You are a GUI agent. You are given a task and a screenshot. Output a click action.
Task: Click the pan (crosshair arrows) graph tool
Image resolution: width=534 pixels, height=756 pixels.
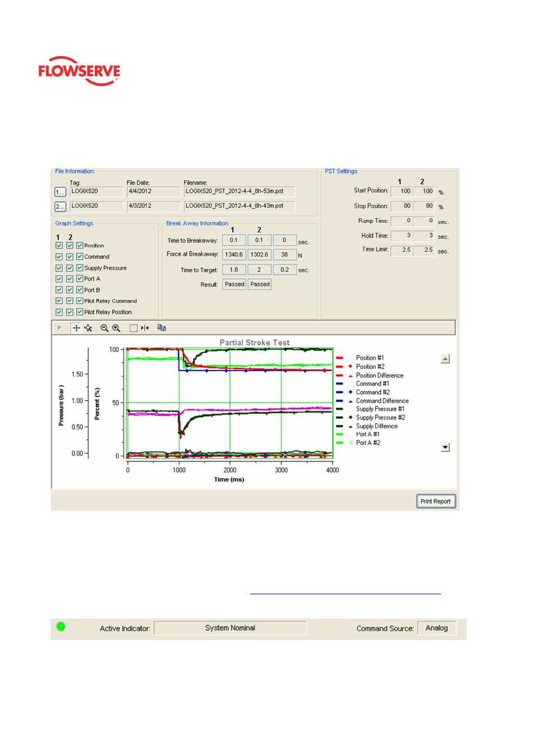76,328
